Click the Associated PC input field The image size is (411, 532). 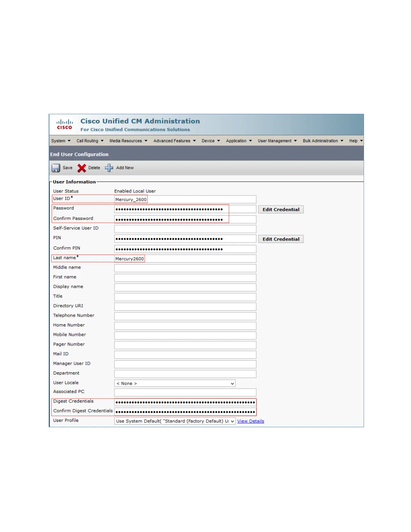point(185,393)
